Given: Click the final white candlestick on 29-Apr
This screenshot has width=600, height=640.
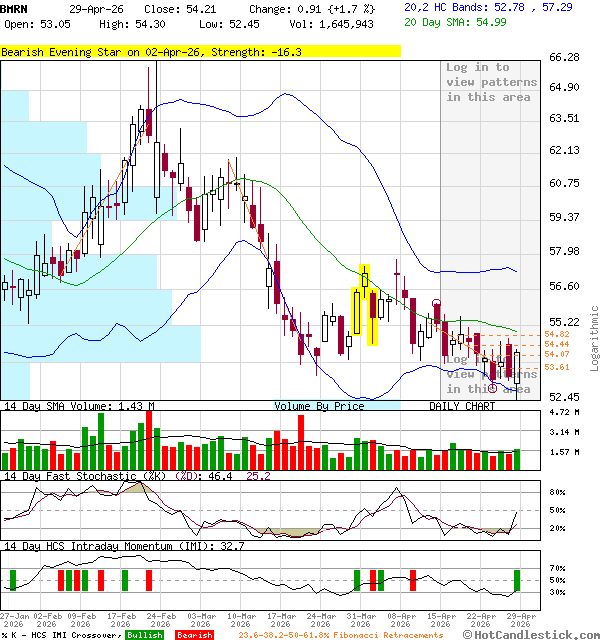Looking at the screenshot, I should tap(517, 366).
